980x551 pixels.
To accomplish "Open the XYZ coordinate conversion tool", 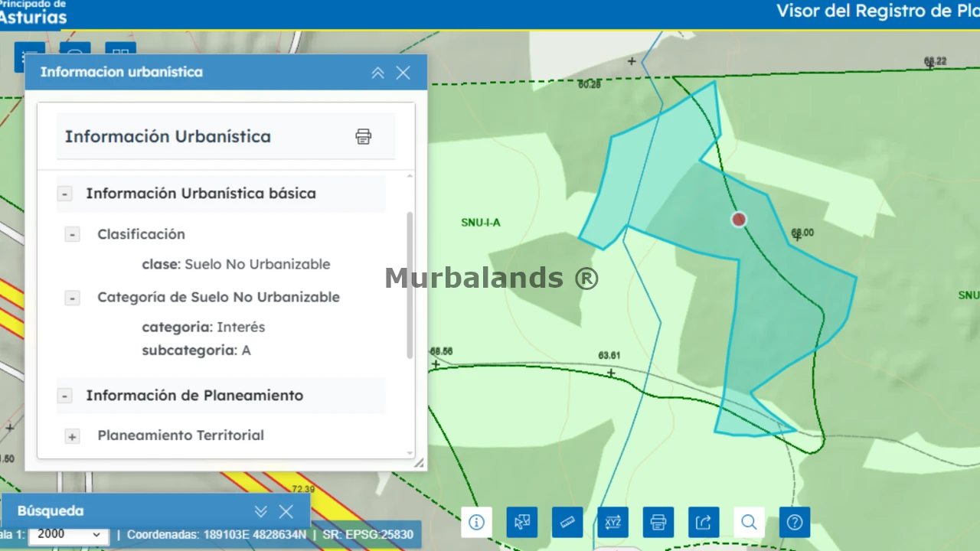I will click(x=612, y=522).
